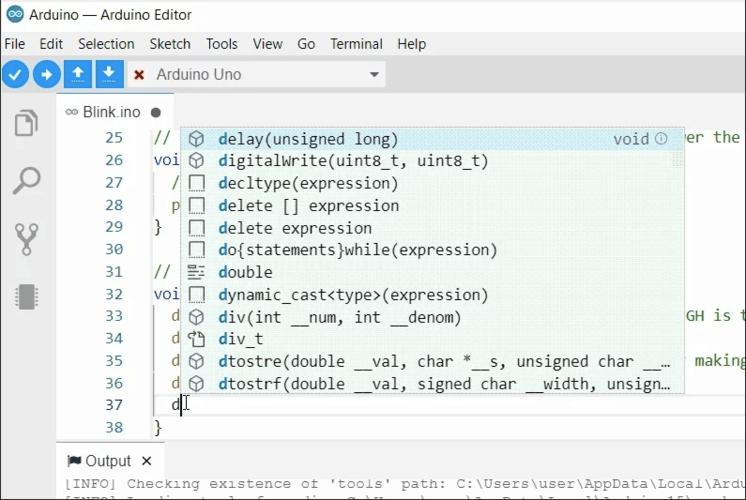Screen dimensions: 746x500
Task: Choose decltype(expression) suggestion
Action: click(432, 183)
